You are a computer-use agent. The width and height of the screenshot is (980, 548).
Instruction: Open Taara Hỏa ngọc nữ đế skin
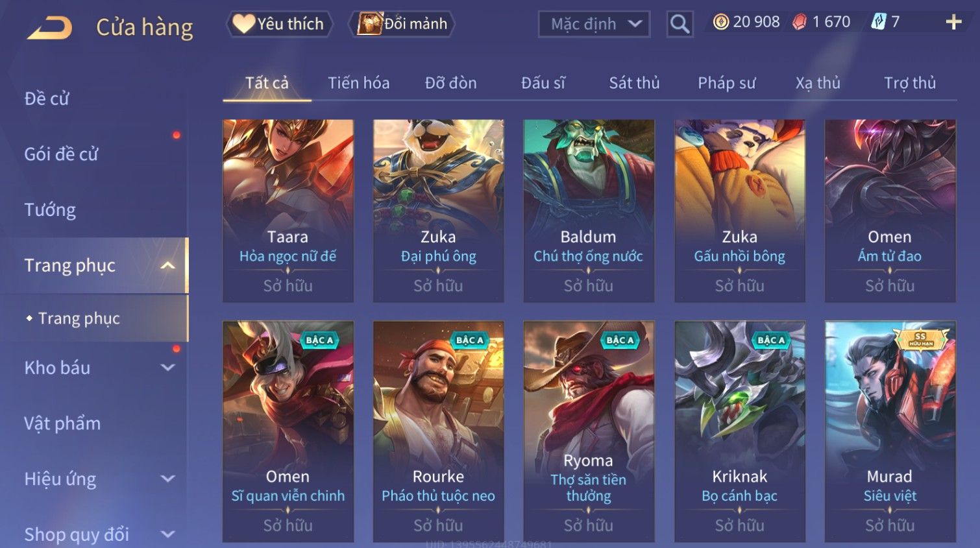pos(288,211)
